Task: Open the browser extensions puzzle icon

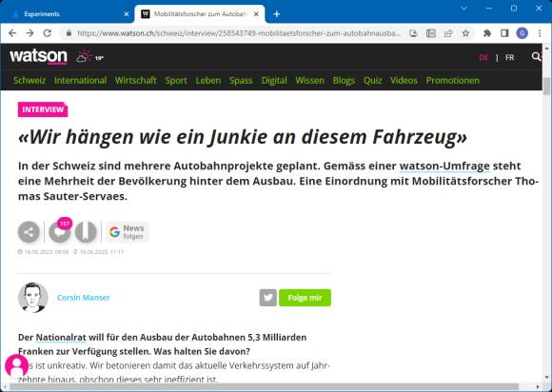Action: 487,33
